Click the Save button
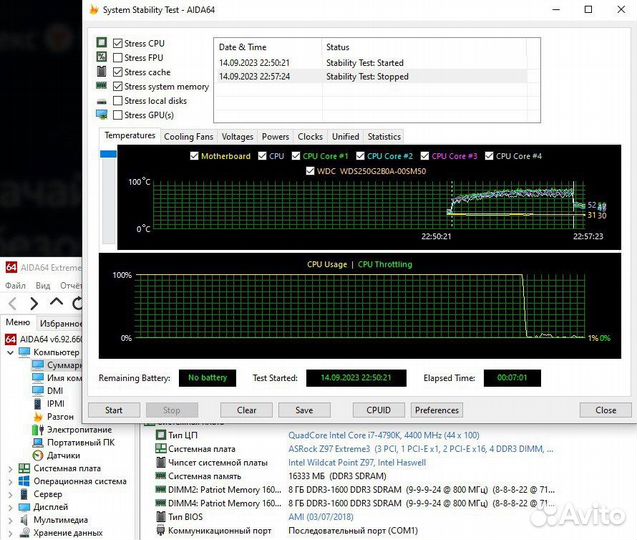The image size is (637, 540). (x=304, y=410)
